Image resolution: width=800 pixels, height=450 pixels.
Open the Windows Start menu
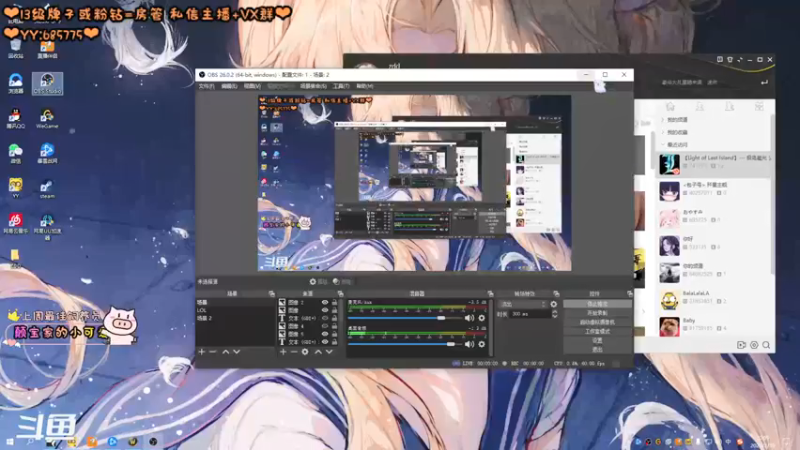click(x=10, y=441)
